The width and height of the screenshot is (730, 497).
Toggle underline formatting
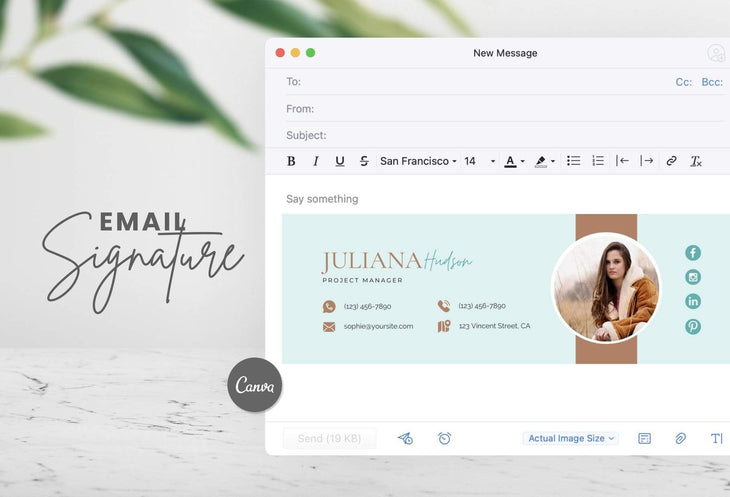(340, 161)
